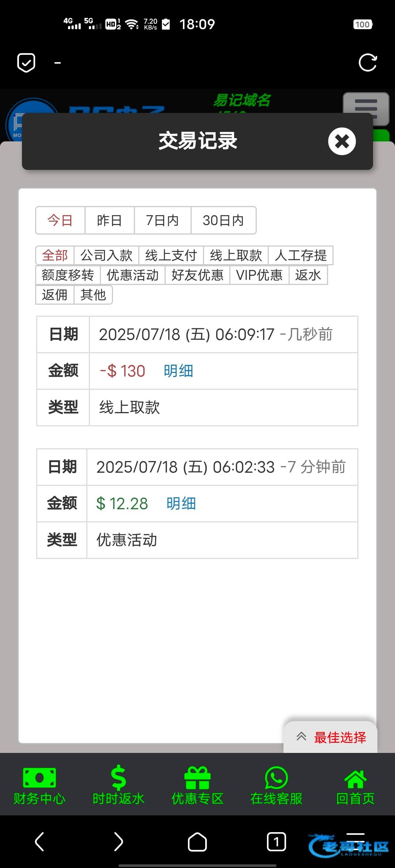Filter by 线上取款 type
Viewport: 395px width, 868px height.
click(x=236, y=255)
